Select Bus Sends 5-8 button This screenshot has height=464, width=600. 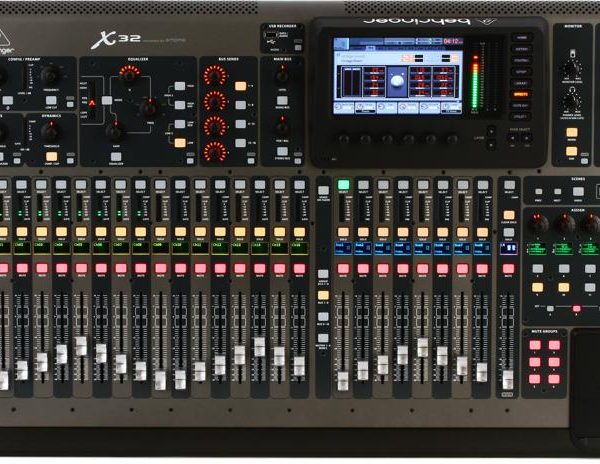pos(240,105)
